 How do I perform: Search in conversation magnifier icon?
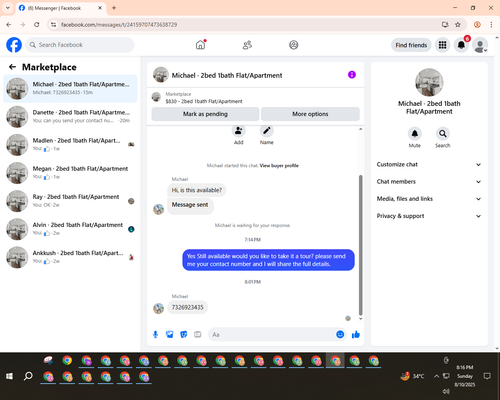coord(443,134)
